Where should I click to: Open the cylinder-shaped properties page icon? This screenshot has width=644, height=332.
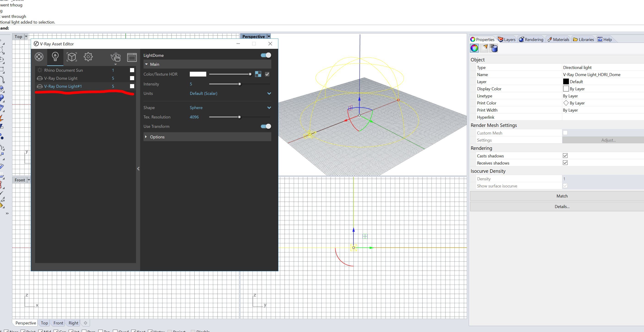pyautogui.click(x=494, y=48)
